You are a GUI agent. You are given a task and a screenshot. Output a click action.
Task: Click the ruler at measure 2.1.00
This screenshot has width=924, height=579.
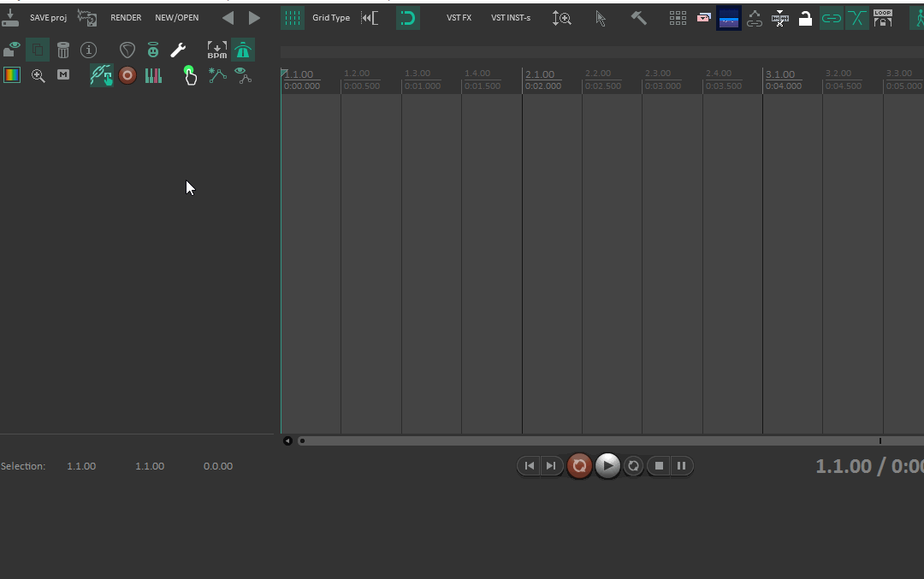click(540, 74)
